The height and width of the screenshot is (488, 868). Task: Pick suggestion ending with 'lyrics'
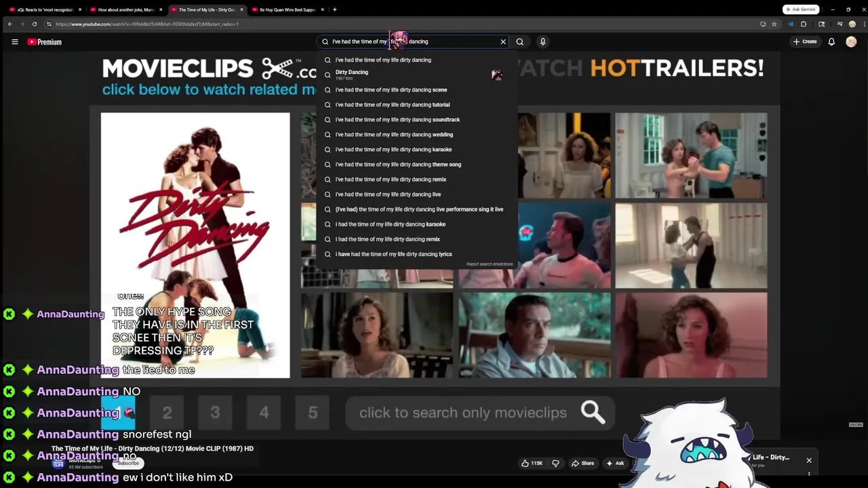(x=416, y=253)
